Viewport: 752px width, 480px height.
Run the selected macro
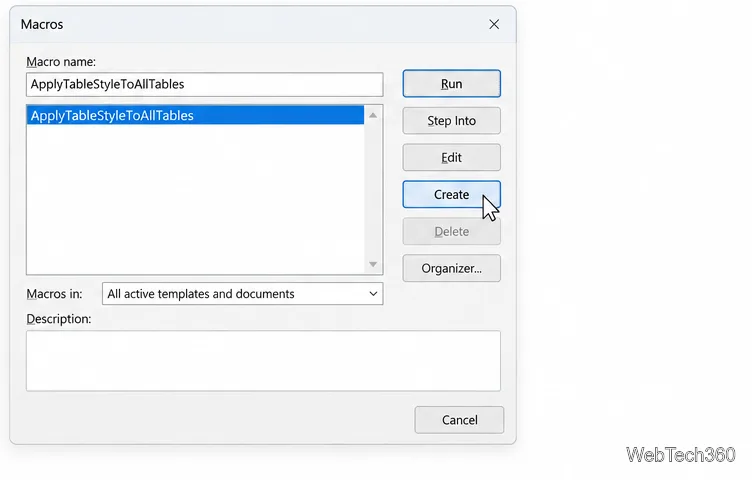tap(451, 84)
